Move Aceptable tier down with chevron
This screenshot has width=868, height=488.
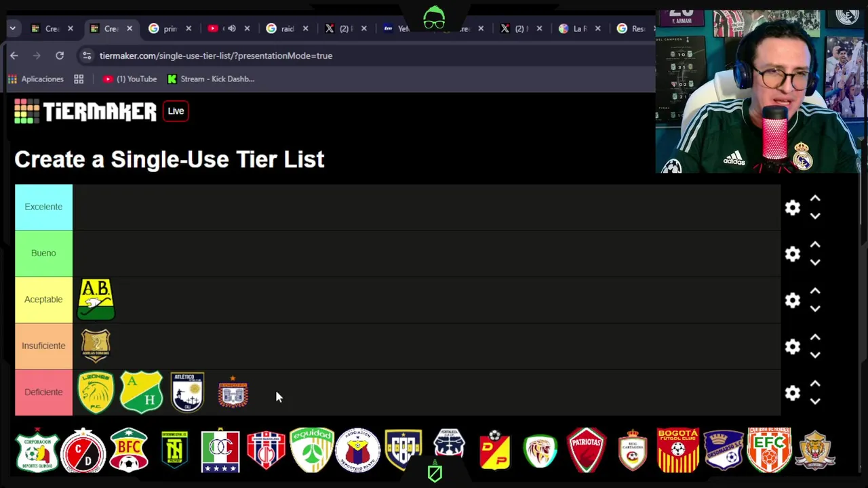click(x=815, y=308)
